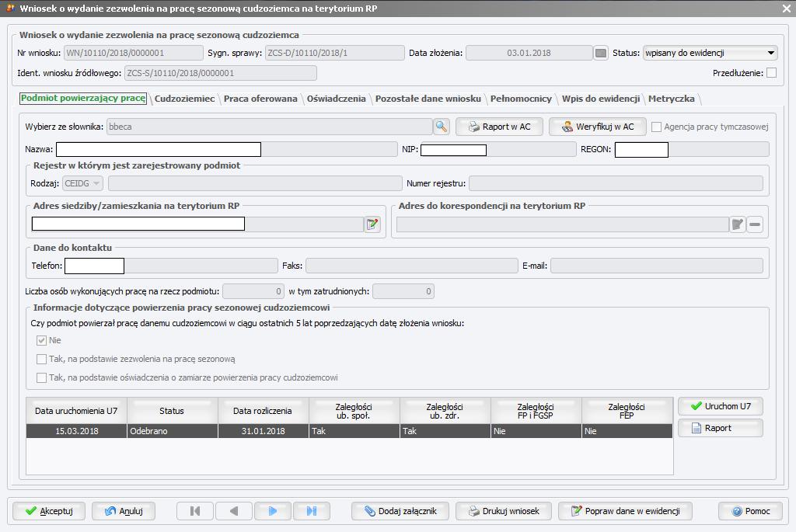This screenshot has width=796, height=532.
Task: Edit the siedziby address with pencil icon
Action: [372, 224]
